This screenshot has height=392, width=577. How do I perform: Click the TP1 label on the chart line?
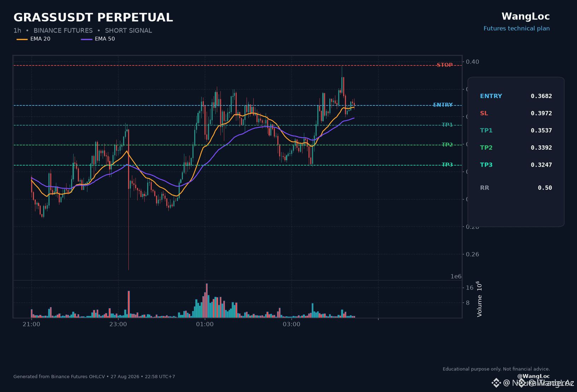(447, 125)
